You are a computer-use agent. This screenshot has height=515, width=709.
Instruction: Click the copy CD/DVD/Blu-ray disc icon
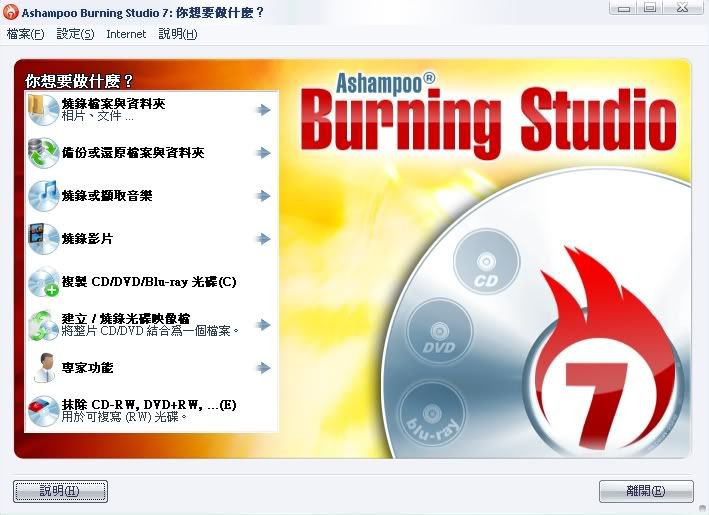(43, 281)
